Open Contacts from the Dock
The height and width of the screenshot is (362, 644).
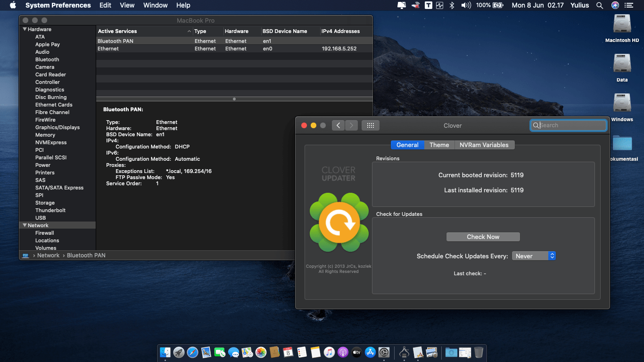[274, 352]
